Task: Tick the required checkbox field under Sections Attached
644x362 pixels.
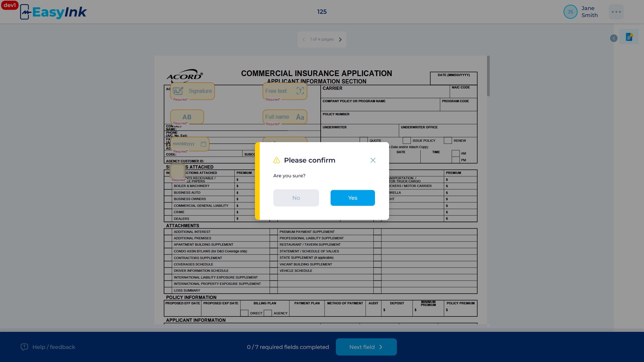Action: 177,171
